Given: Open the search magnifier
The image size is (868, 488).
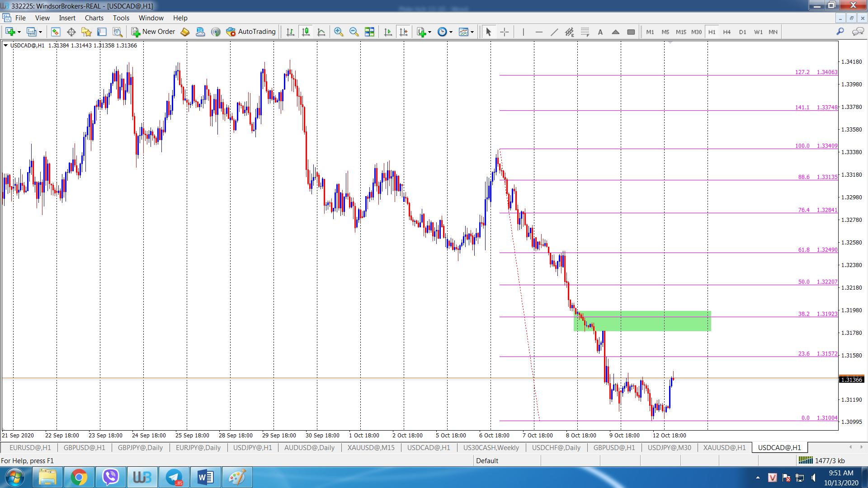Looking at the screenshot, I should (840, 32).
